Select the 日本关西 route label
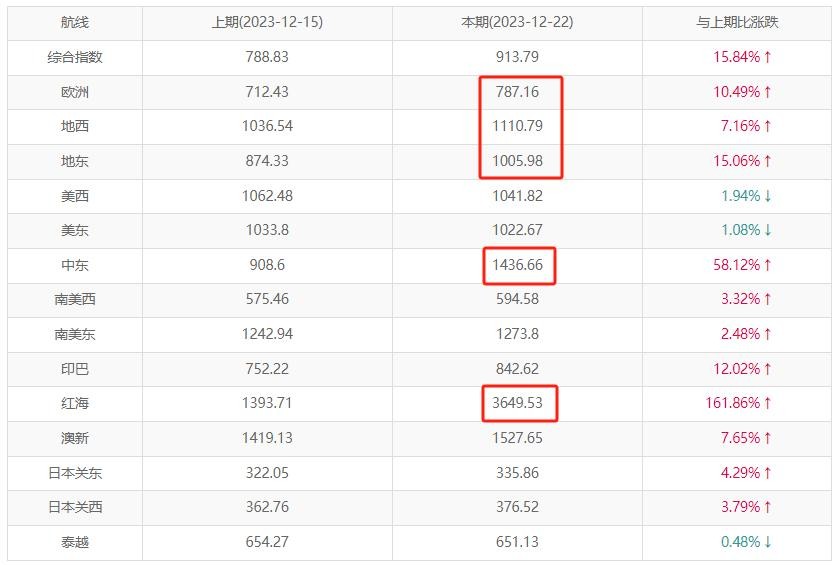837x565 pixels. 75,507
